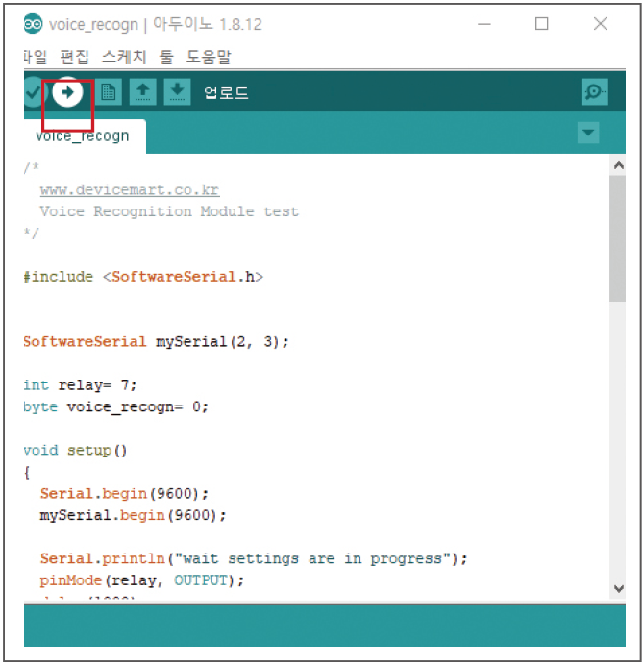
Task: Click the mySerial.begin(9600); line
Action: [134, 516]
